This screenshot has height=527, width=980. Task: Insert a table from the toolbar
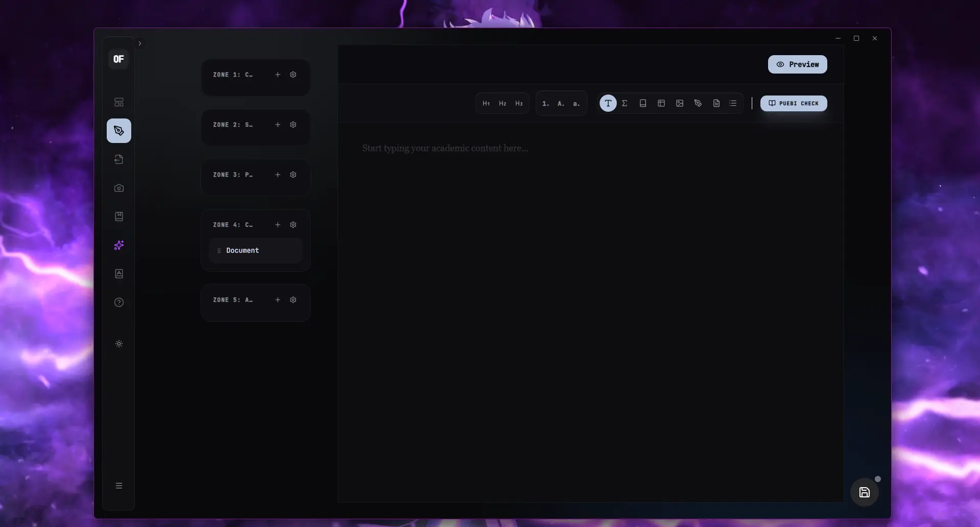tap(661, 103)
